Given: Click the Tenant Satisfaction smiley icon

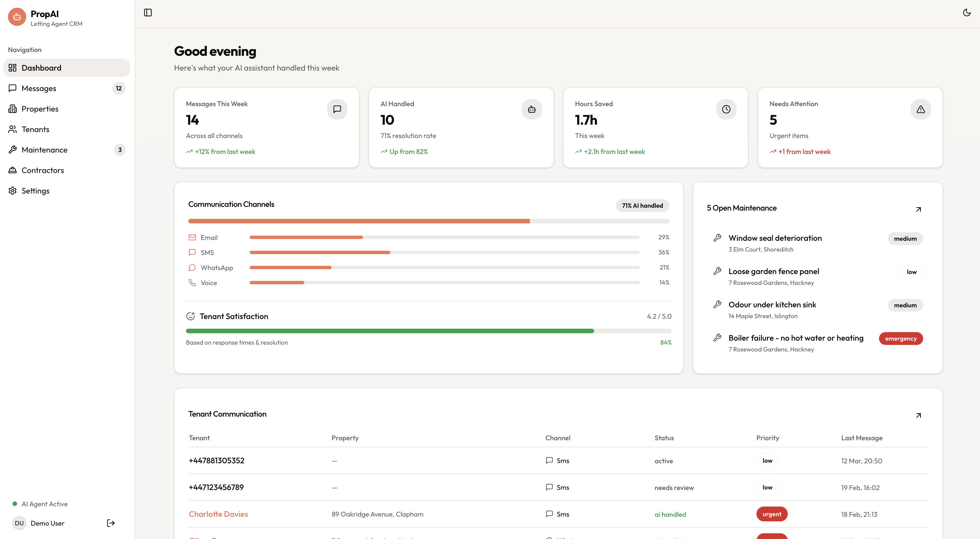Looking at the screenshot, I should [x=191, y=316].
